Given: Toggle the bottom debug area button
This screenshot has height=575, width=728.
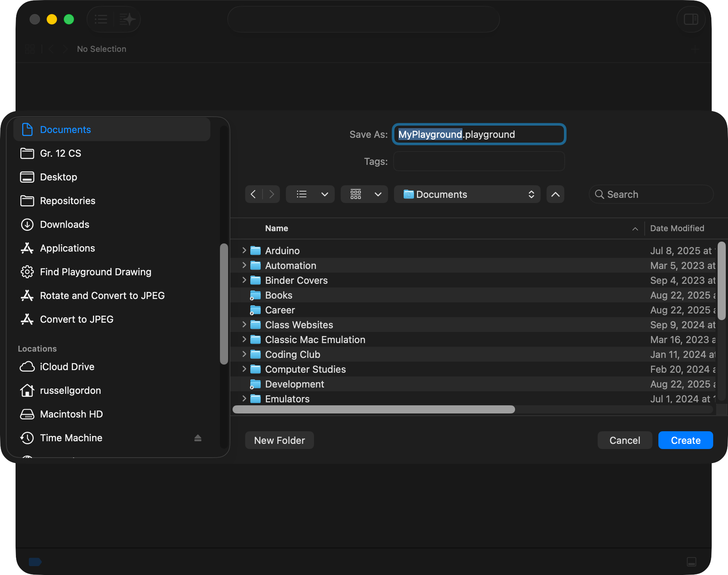Looking at the screenshot, I should (691, 562).
